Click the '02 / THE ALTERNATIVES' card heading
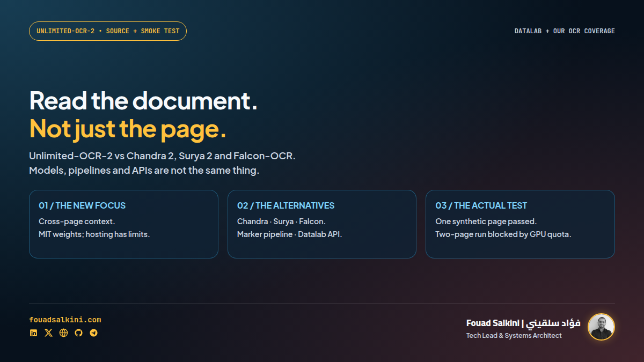The image size is (644, 362). click(286, 205)
